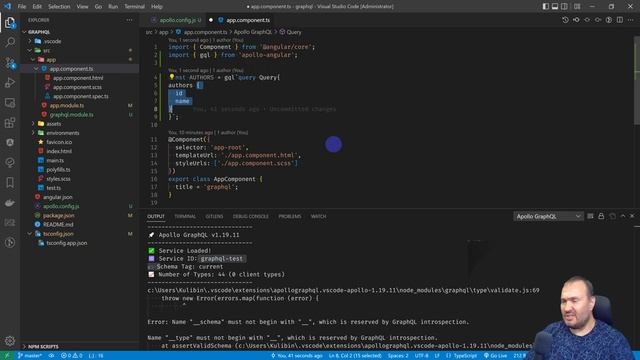Image resolution: width=640 pixels, height=360 pixels.
Task: Collapse tsconfig.json nested files
Action: [30, 233]
